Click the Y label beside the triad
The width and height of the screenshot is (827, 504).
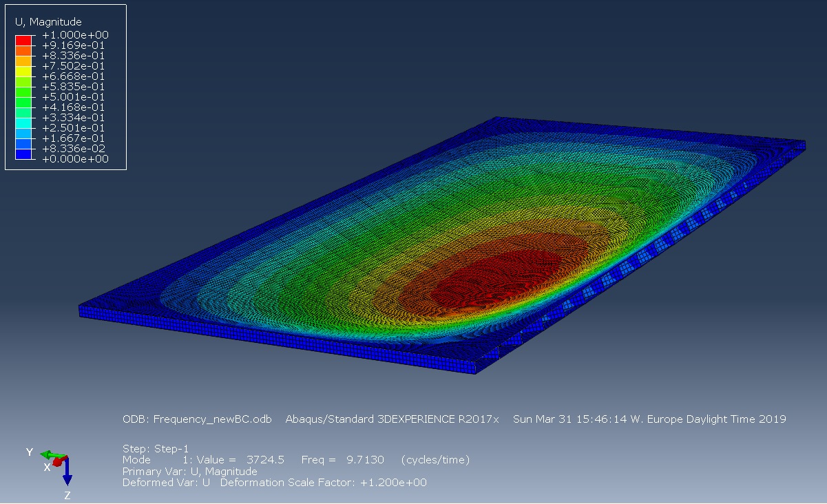coord(30,452)
